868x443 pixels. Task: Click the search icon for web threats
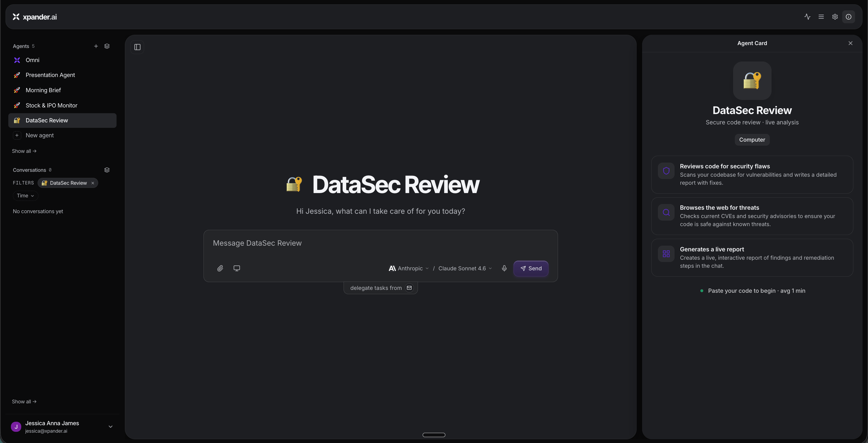pyautogui.click(x=666, y=212)
